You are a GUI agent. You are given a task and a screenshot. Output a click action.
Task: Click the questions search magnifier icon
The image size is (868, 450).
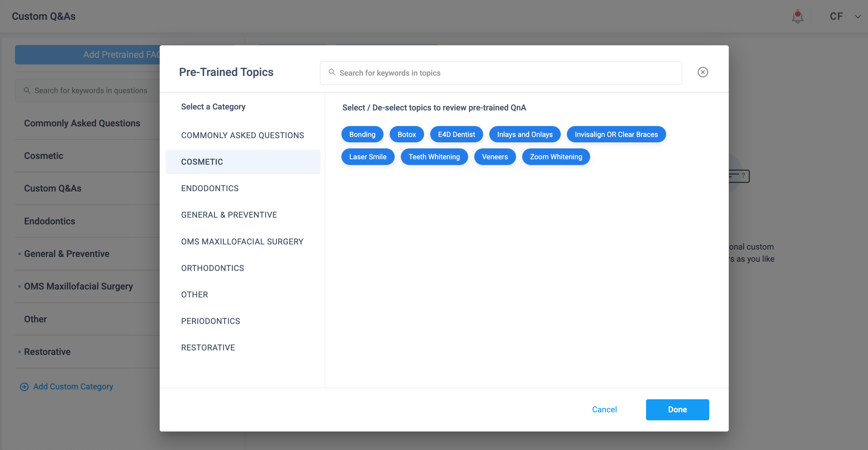click(x=27, y=91)
